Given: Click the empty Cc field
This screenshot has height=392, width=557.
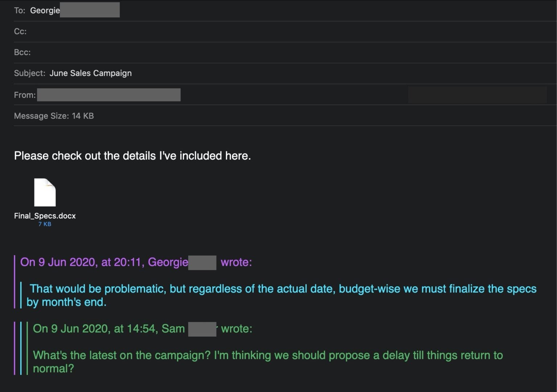Looking at the screenshot, I should tap(145, 32).
